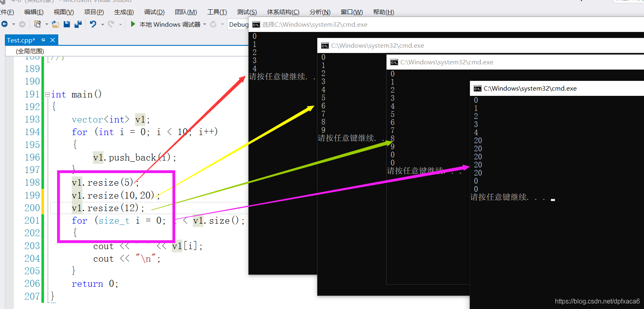
Task: Click the Redo arrow icon
Action: (111, 24)
